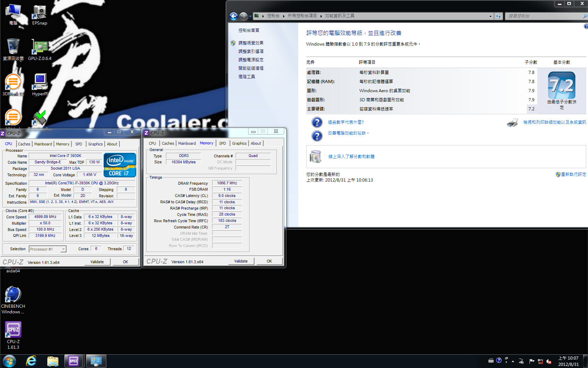Click the help icon in Control Panel corner
The width and height of the screenshot is (588, 368).
coord(586,26)
